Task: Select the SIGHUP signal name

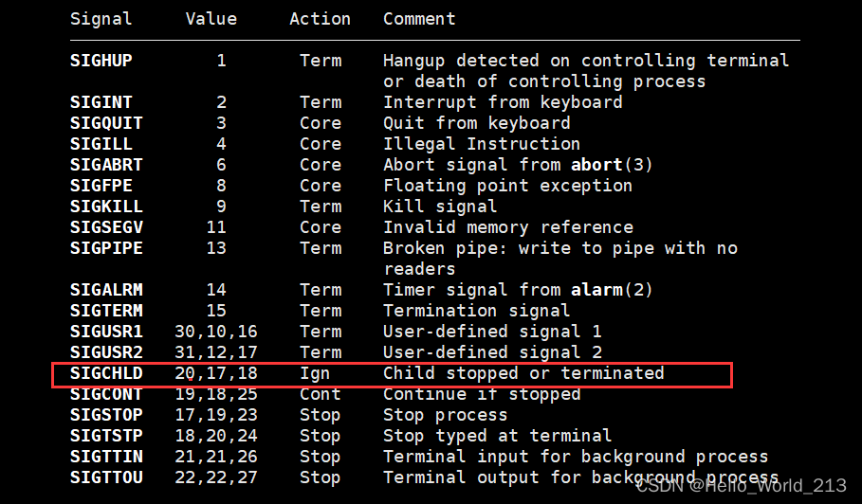Action: 101,61
